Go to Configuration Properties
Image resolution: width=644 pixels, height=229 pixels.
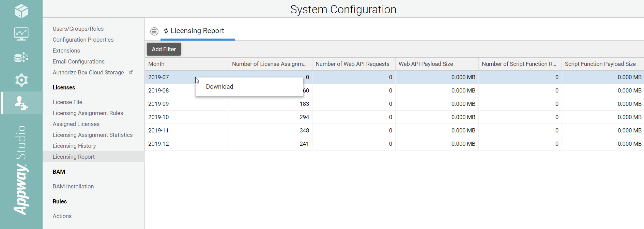coord(83,40)
